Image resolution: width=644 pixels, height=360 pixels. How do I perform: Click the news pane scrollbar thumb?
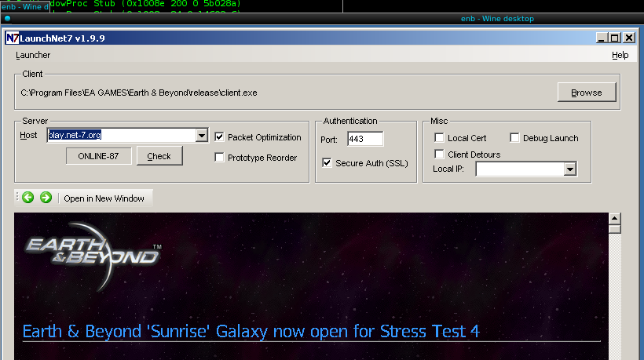click(x=614, y=228)
